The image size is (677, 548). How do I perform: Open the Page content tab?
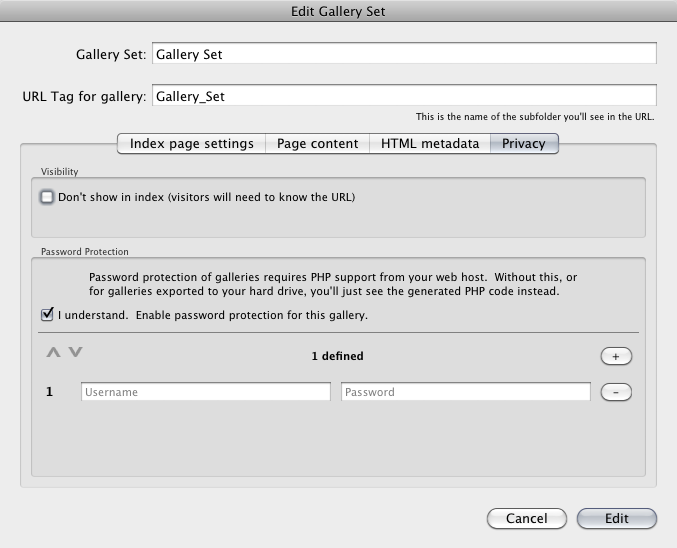pos(317,143)
